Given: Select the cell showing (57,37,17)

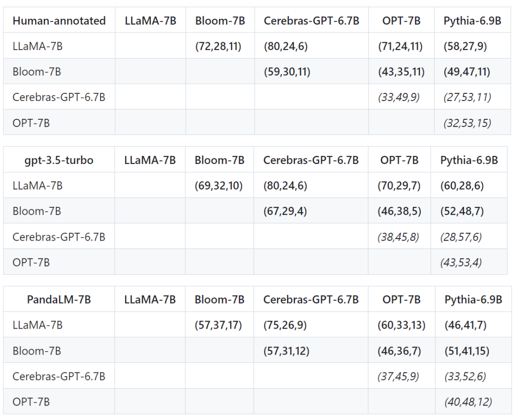Looking at the screenshot, I should pyautogui.click(x=218, y=325).
